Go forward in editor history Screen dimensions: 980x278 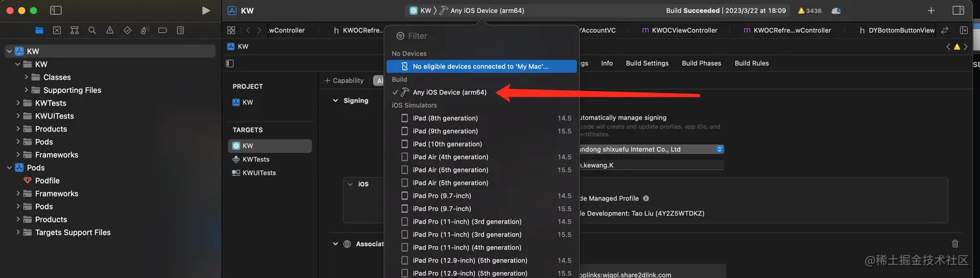point(259,30)
